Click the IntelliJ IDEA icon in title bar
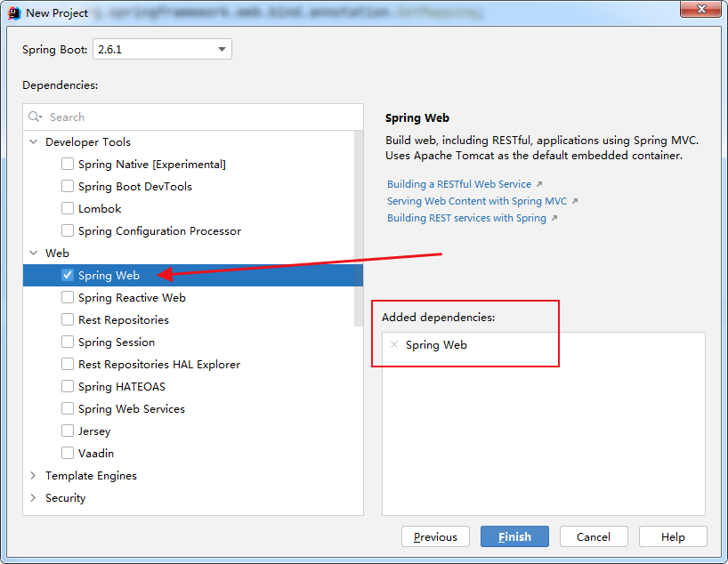728x564 pixels. (14, 13)
